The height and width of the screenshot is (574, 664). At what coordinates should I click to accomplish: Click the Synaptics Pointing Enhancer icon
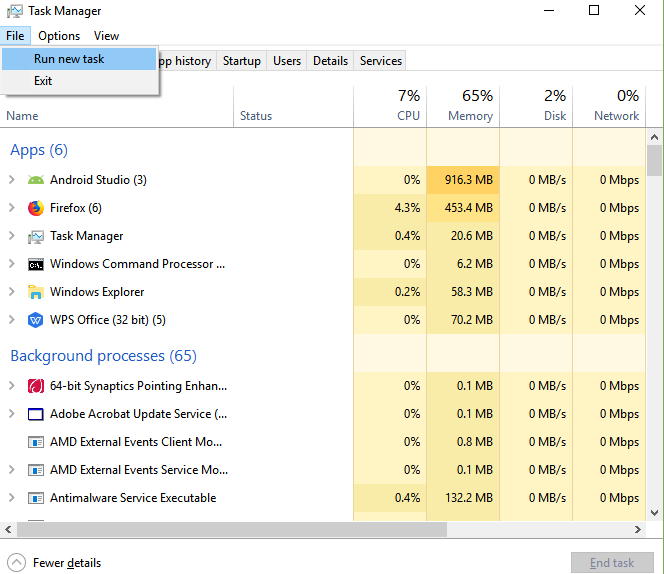point(36,386)
